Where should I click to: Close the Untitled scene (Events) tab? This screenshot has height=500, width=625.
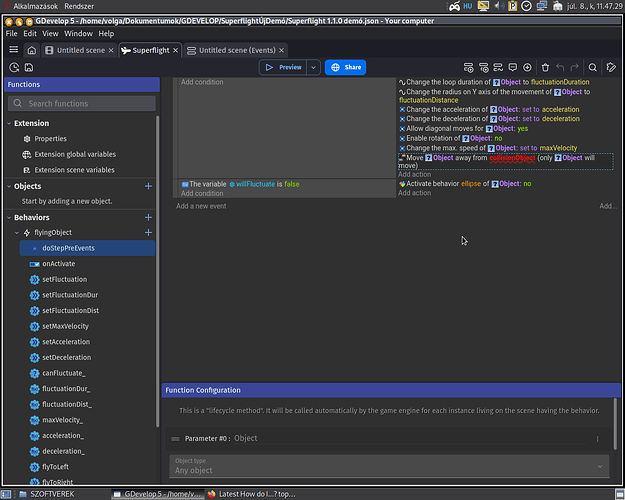point(281,50)
